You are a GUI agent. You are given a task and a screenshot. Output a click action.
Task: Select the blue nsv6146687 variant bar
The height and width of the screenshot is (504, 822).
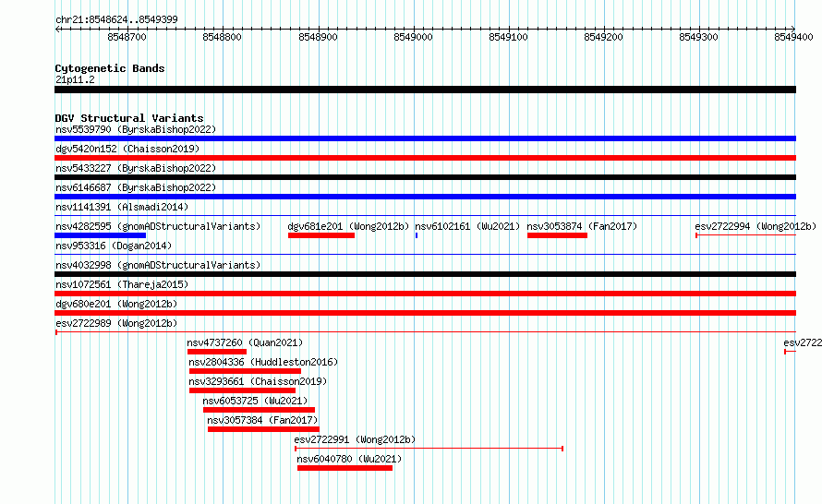(x=425, y=197)
